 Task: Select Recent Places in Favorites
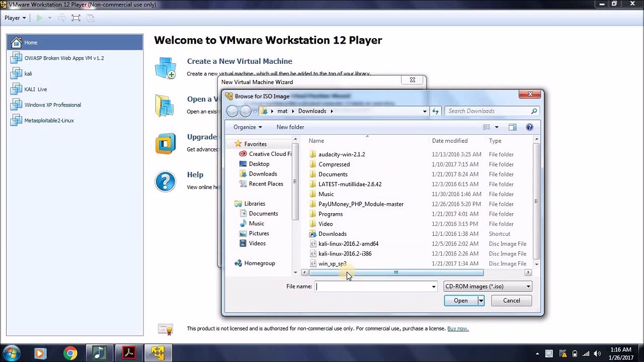pyautogui.click(x=266, y=184)
